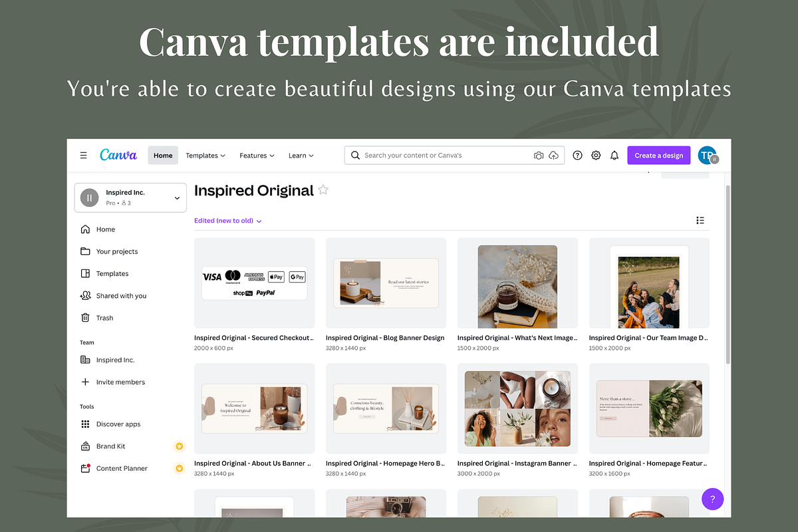The width and height of the screenshot is (798, 532).
Task: Click the Inspired Original folder heading
Action: click(253, 190)
